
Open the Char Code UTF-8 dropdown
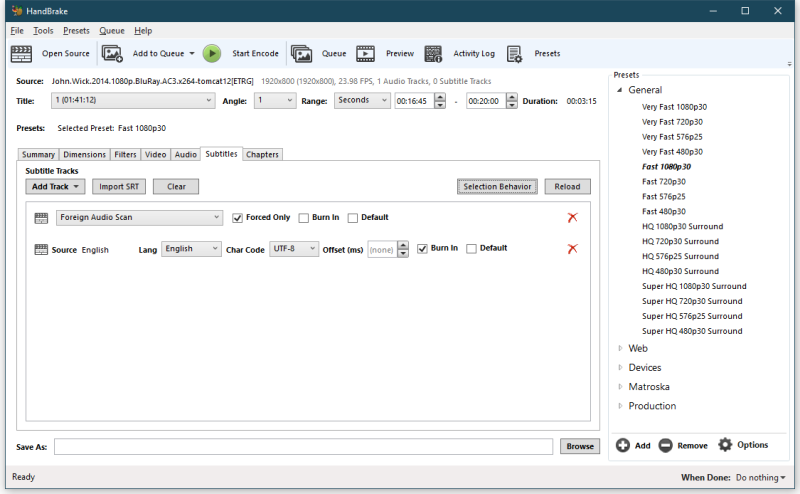293,249
